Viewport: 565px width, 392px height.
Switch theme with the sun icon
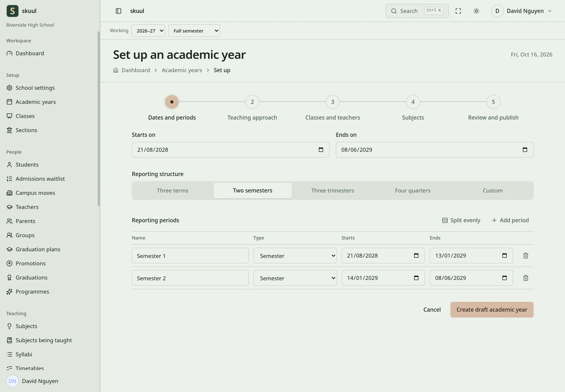[x=476, y=11]
